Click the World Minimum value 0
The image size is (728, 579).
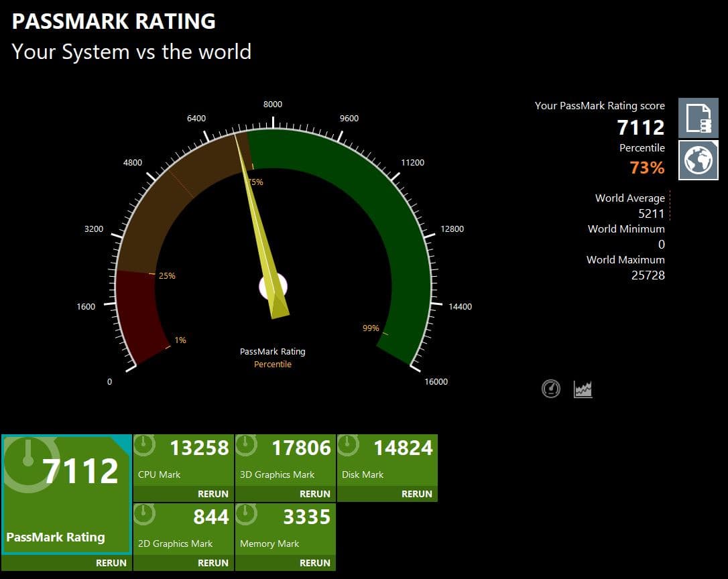click(662, 244)
